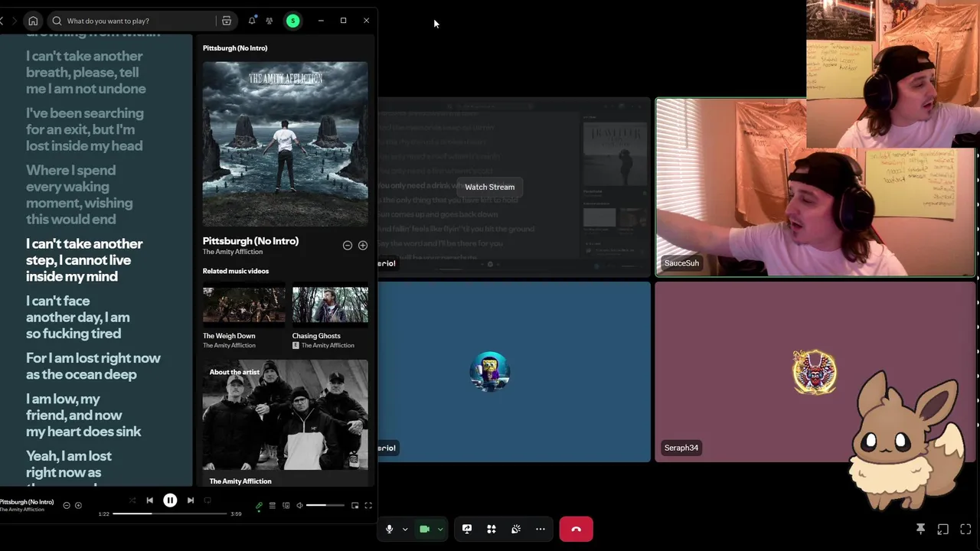The height and width of the screenshot is (551, 980).
Task: Toggle the green lyrics microphone button
Action: click(x=260, y=506)
